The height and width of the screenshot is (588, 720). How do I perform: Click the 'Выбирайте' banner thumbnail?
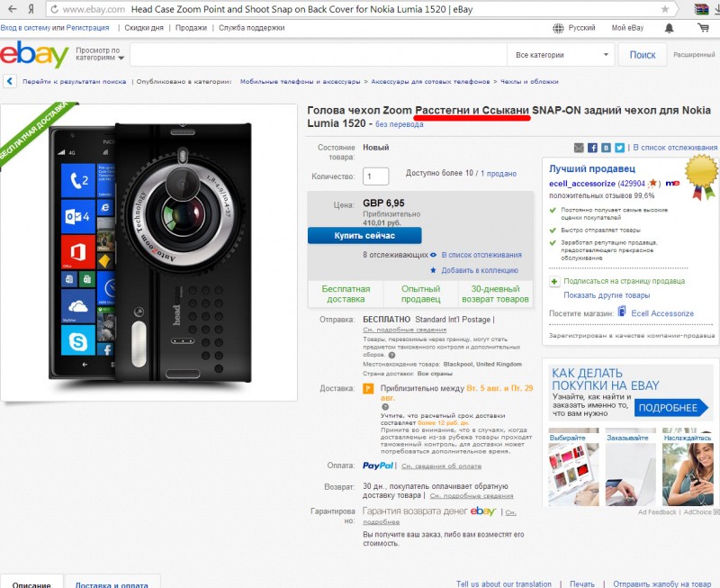pos(573,467)
